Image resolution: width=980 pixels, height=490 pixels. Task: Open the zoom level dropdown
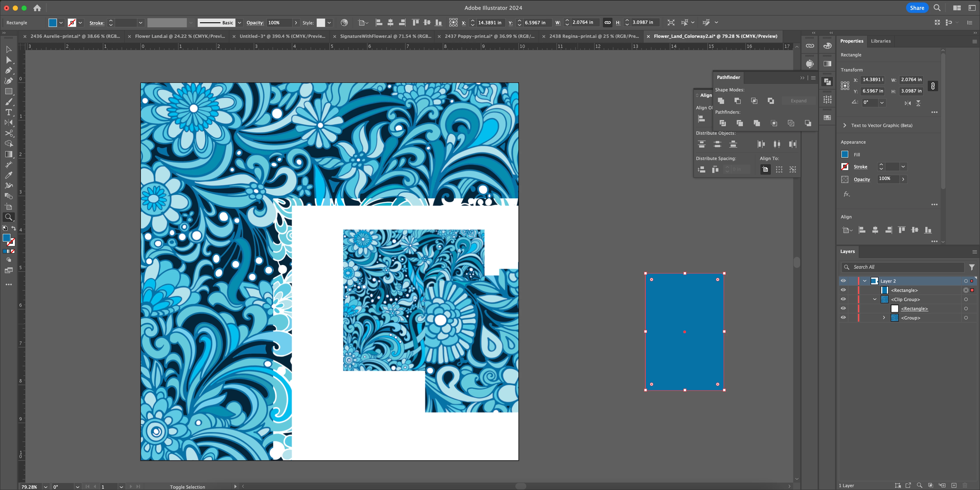[46, 487]
